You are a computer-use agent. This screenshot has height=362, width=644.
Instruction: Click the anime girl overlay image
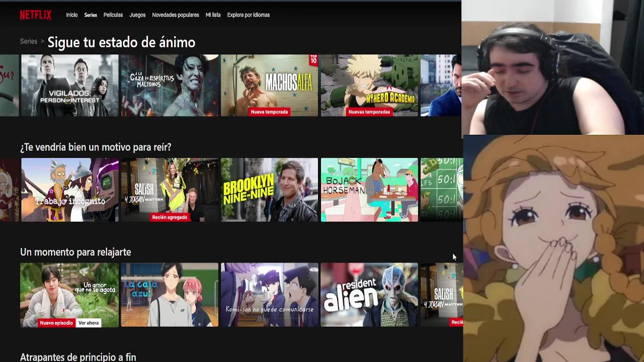pyautogui.click(x=553, y=248)
